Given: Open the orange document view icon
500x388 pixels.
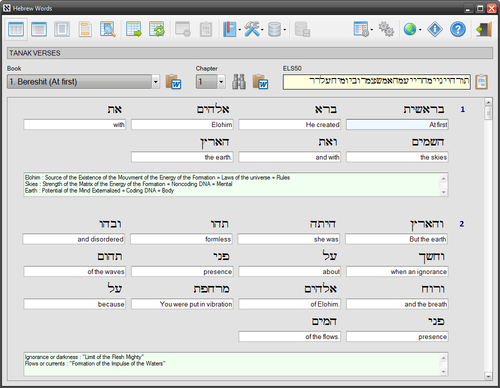Looking at the screenshot, I should pyautogui.click(x=85, y=30).
